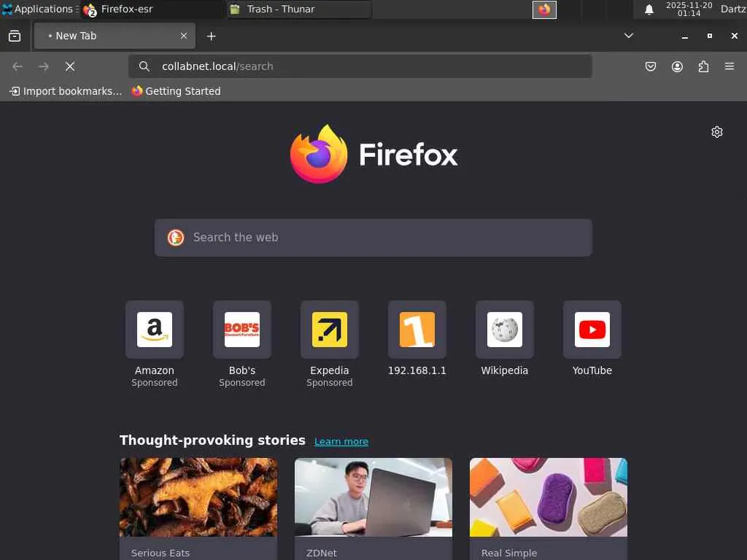Screen dimensions: 747x560
Task: Click the Thought-provoking stories heading
Action: (212, 440)
